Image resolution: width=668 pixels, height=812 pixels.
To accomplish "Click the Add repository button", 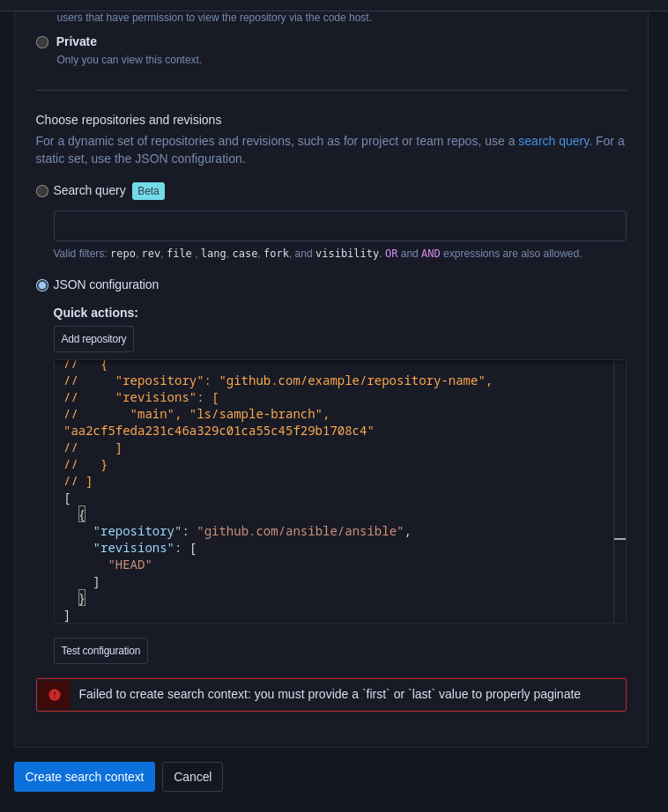I will 93,338.
